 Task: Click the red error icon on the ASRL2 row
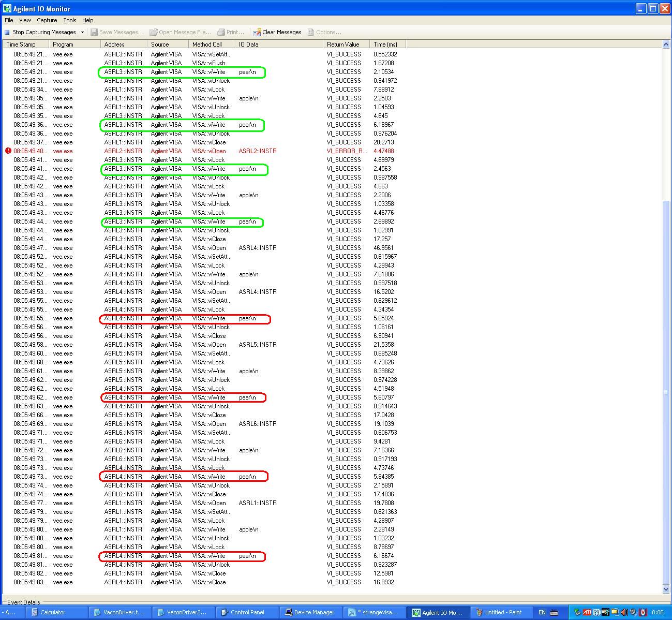tap(8, 151)
